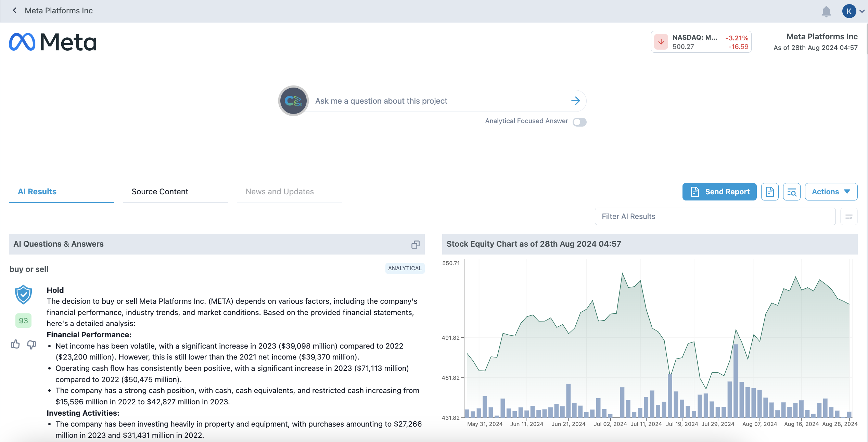The width and height of the screenshot is (868, 442).
Task: Click 'As of 28th Aug 2024 04:57' text
Action: tap(815, 48)
